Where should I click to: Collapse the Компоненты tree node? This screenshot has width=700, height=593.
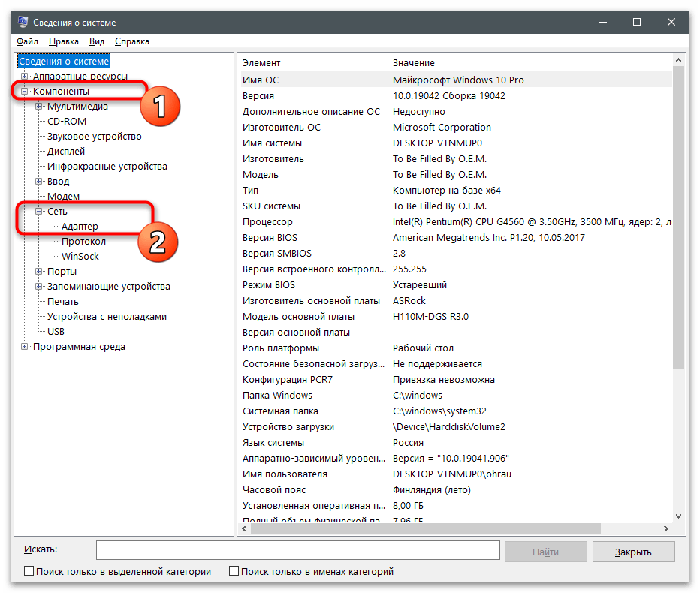coord(25,92)
